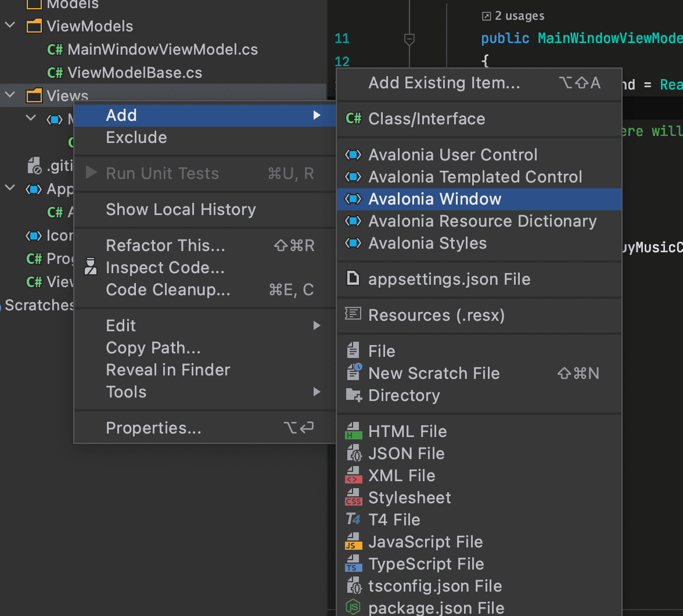Click the HTML File icon
Image resolution: width=683 pixels, height=616 pixels.
point(353,432)
